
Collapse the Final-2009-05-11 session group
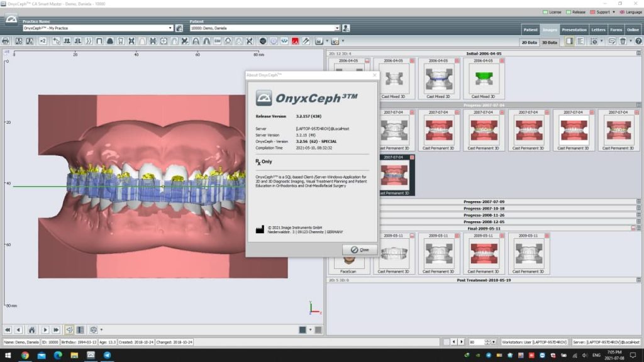(x=638, y=229)
